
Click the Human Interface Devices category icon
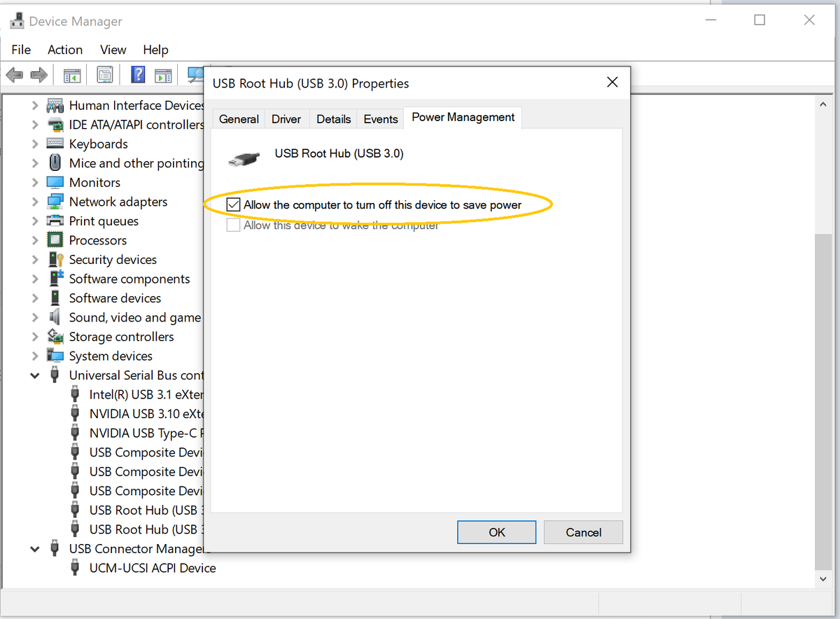click(x=55, y=106)
